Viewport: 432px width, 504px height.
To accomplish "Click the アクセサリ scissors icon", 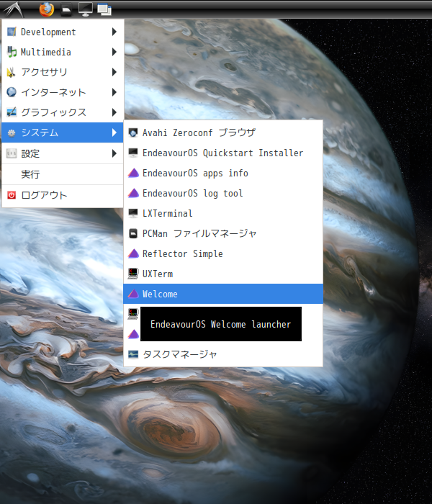I will (11, 72).
